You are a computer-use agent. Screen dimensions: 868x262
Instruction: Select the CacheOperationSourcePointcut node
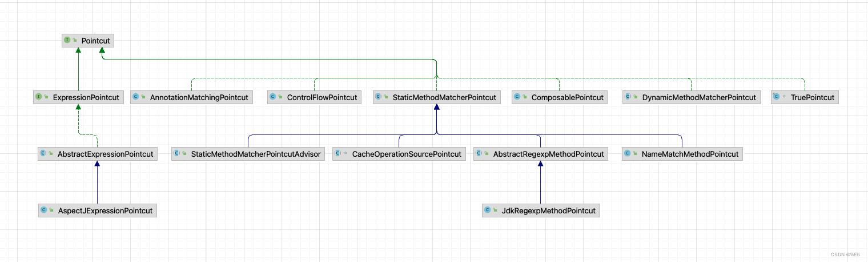[x=399, y=154]
